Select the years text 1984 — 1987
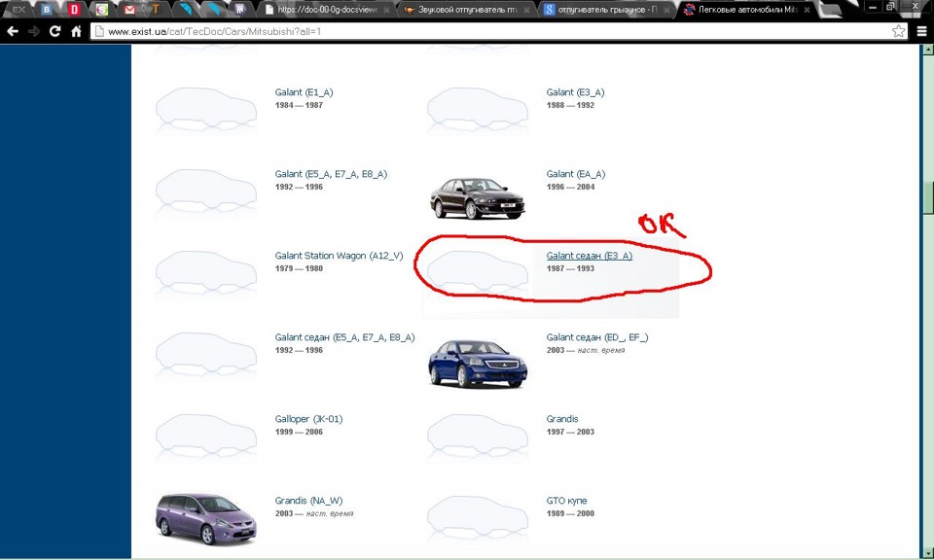Viewport: 934px width, 560px height. coord(299,105)
